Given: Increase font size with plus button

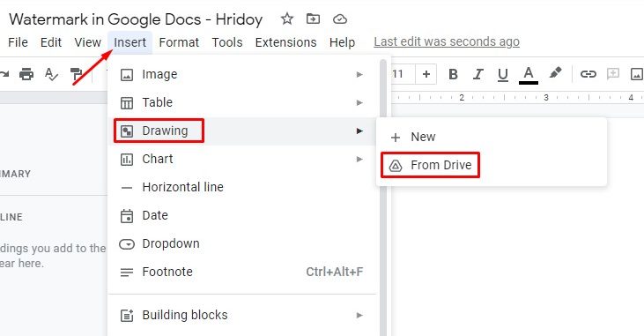Looking at the screenshot, I should 426,74.
